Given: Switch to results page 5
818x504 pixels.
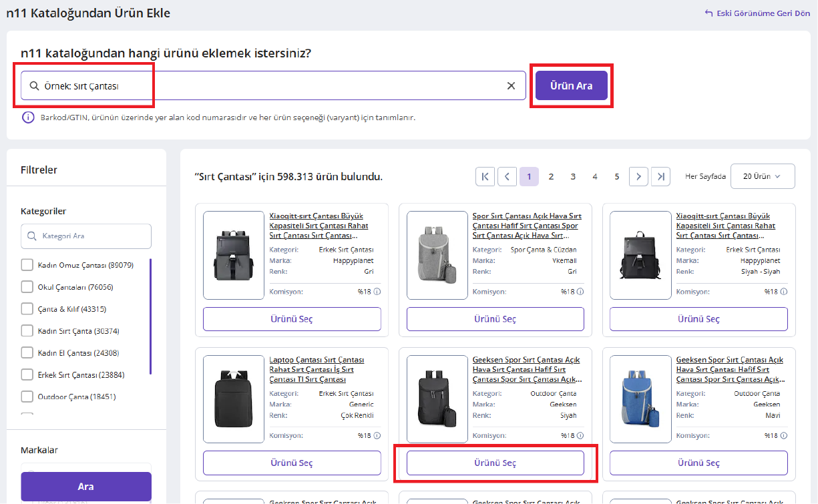Looking at the screenshot, I should (x=616, y=176).
